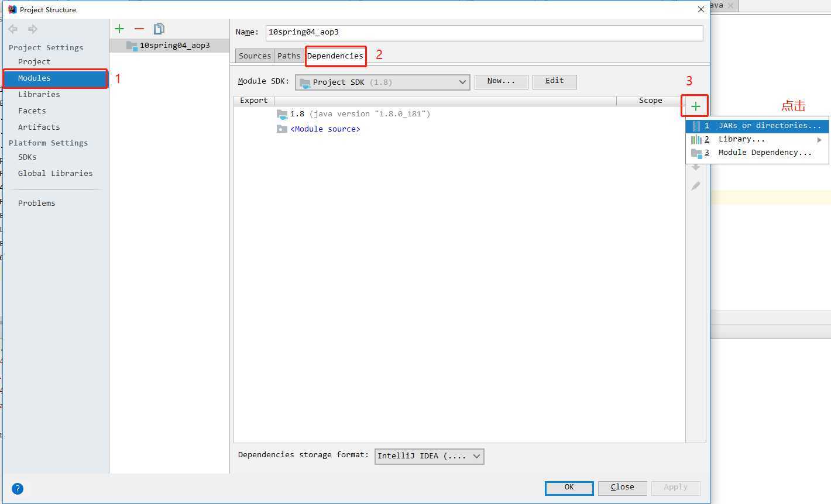Switch to the Sources tab
This screenshot has height=504, width=831.
[255, 56]
